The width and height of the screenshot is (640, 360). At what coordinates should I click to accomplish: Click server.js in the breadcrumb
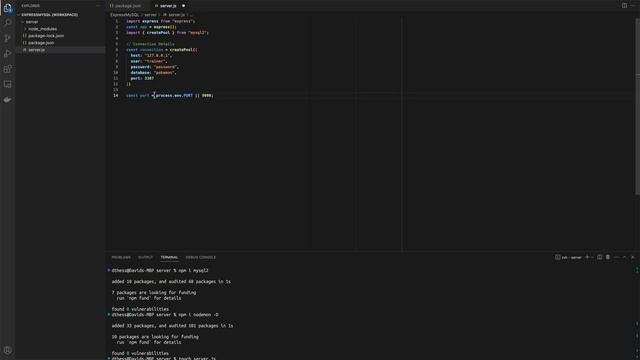175,15
